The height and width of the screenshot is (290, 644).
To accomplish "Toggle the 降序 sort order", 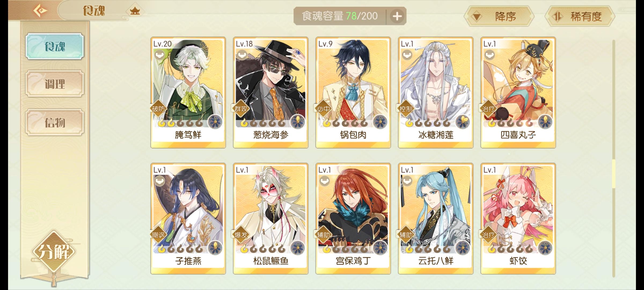I will [499, 17].
